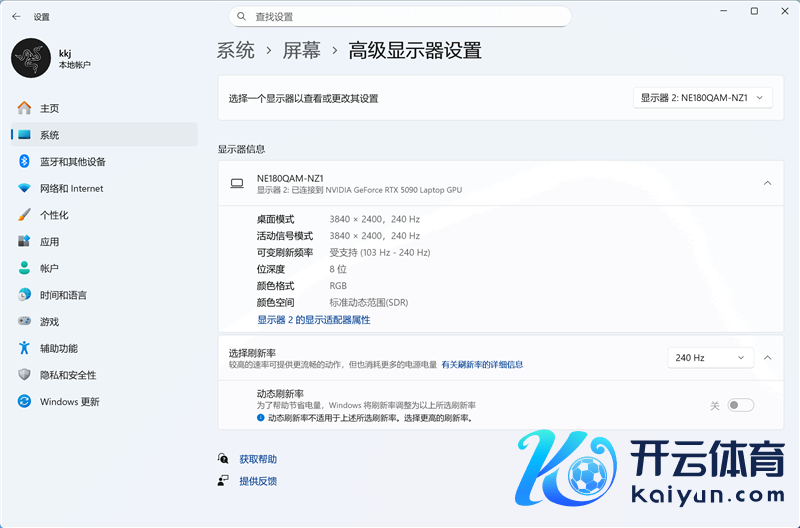Select 时间和语言 in the sidebar
Image resolution: width=800 pixels, height=528 pixels.
[63, 295]
